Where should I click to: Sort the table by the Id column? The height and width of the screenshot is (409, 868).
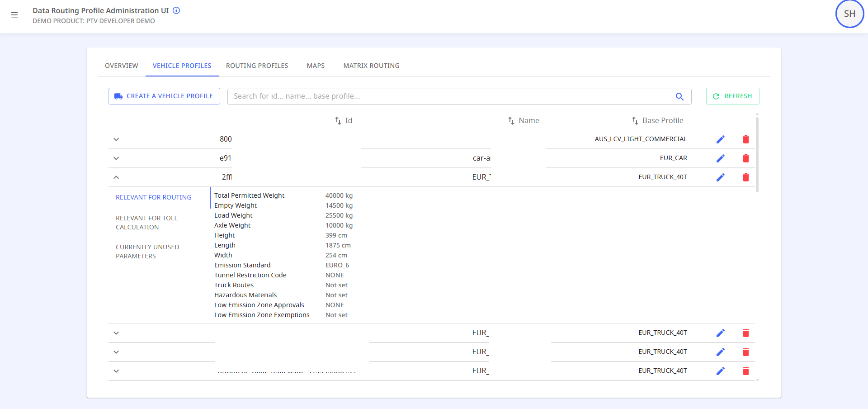(343, 121)
